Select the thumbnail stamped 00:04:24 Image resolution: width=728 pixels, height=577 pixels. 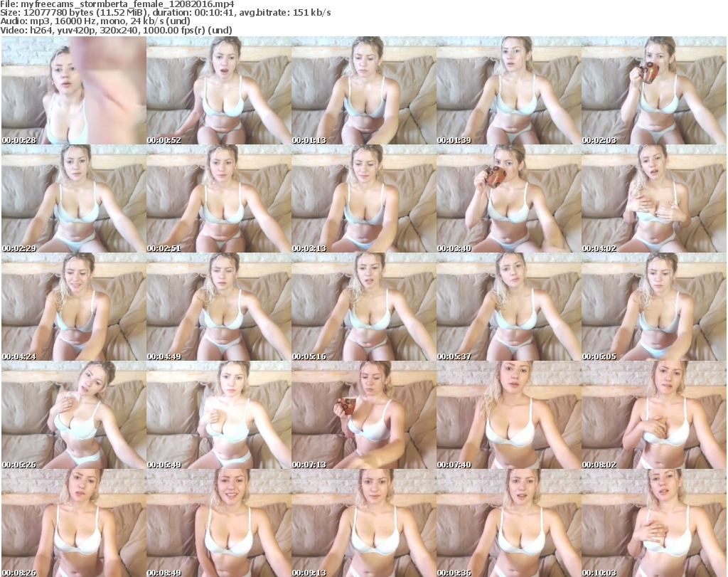[x=74, y=307]
